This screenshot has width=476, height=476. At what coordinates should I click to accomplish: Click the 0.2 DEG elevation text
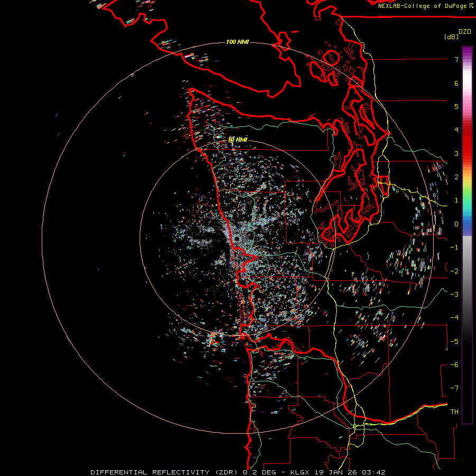pyautogui.click(x=259, y=472)
